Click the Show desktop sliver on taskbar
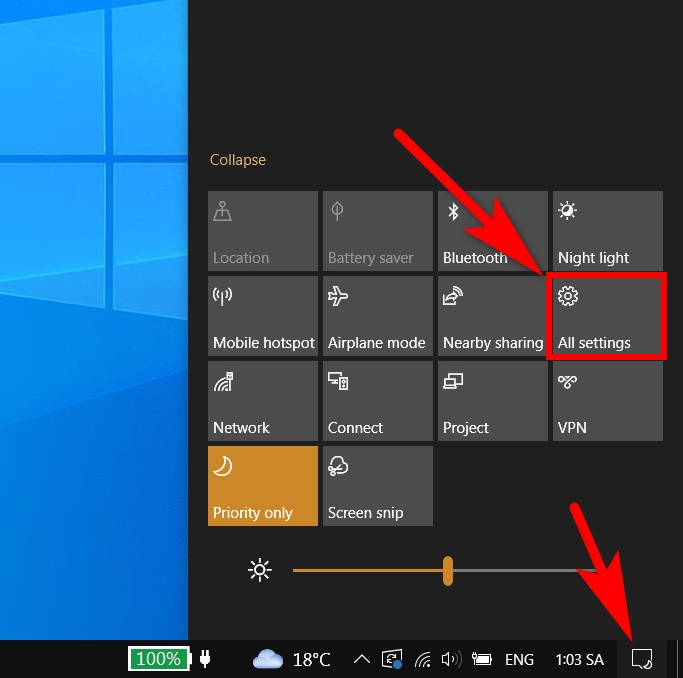Viewport: 683px width, 678px height. [678, 659]
